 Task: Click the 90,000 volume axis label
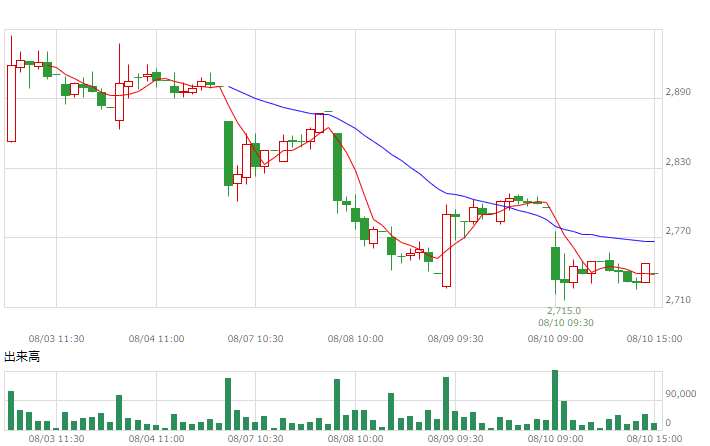pos(681,394)
